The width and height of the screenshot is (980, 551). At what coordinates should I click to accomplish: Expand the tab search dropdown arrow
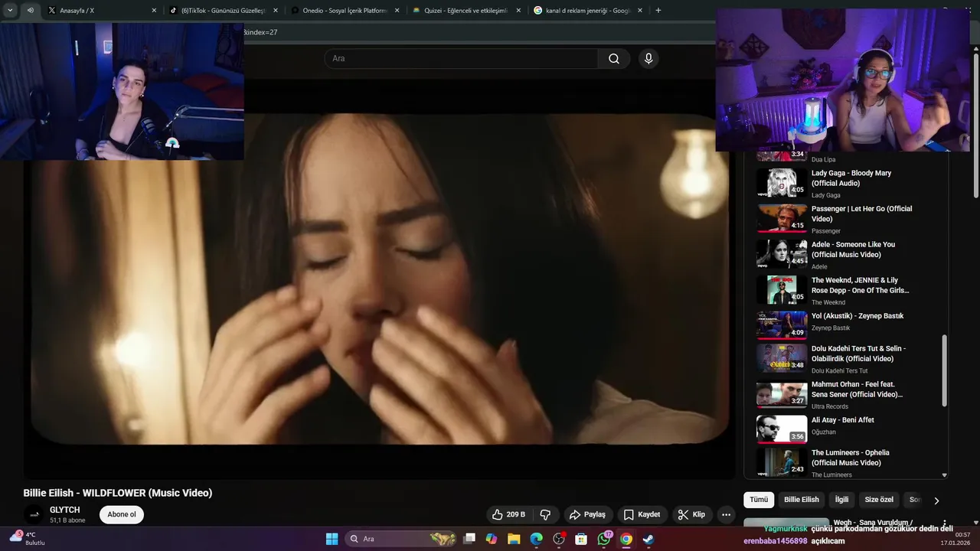click(x=10, y=11)
